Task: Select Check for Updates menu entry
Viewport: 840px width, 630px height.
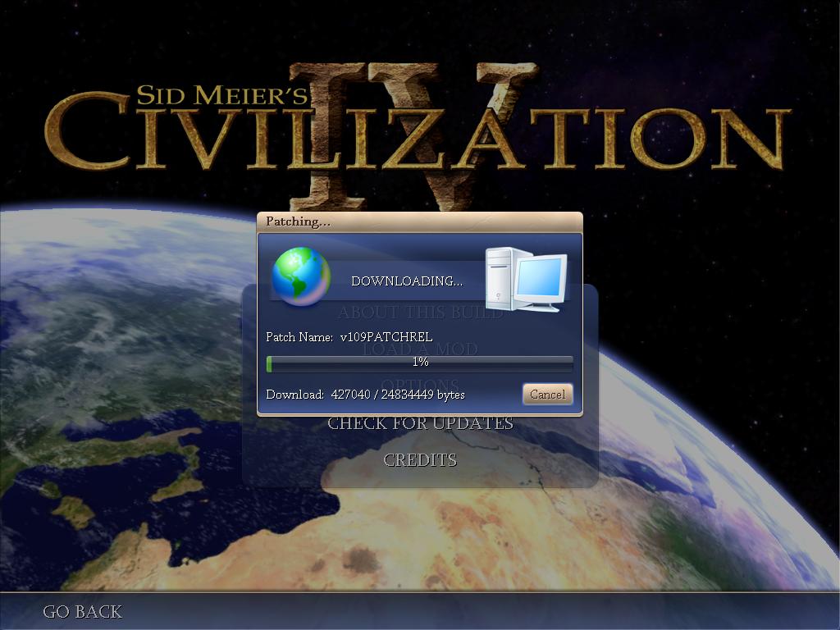Action: (420, 423)
